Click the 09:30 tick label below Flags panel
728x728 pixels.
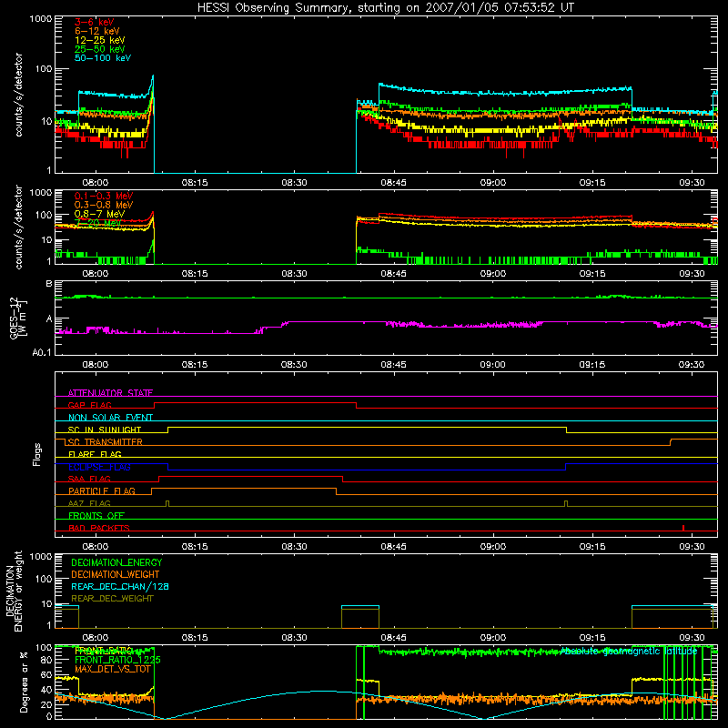[692, 547]
